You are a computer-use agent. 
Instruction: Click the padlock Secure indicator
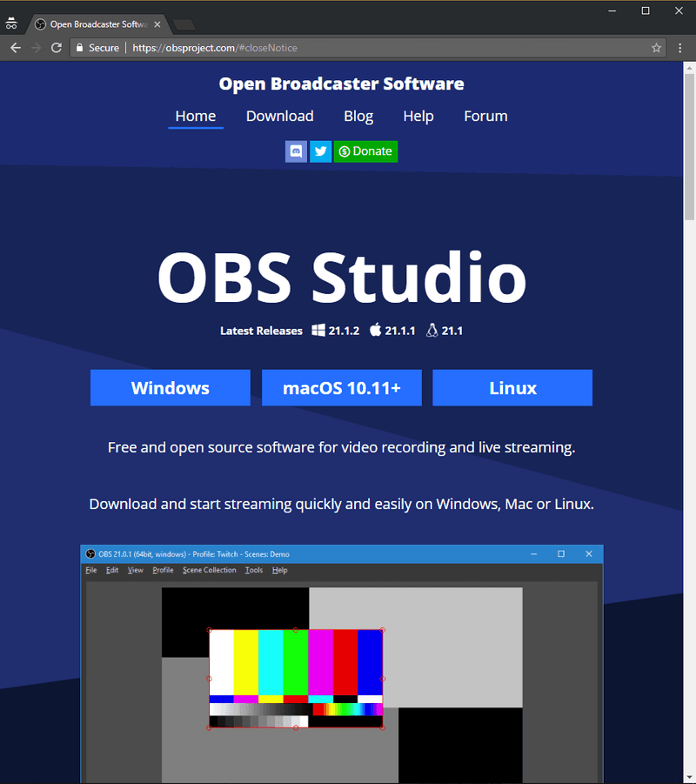[x=97, y=48]
